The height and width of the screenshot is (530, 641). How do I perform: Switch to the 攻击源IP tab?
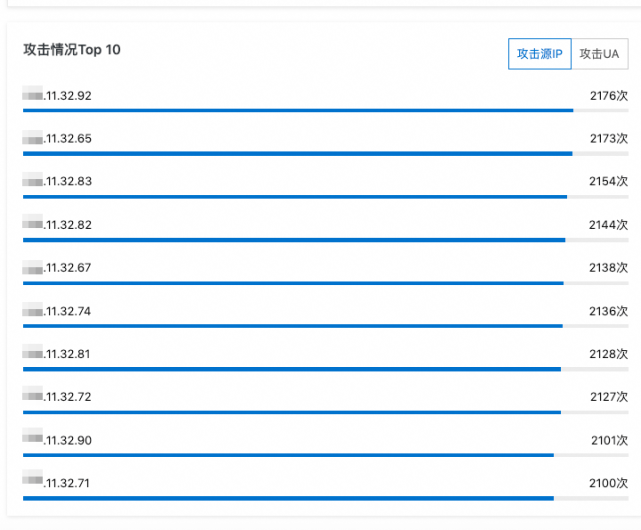coord(540,54)
